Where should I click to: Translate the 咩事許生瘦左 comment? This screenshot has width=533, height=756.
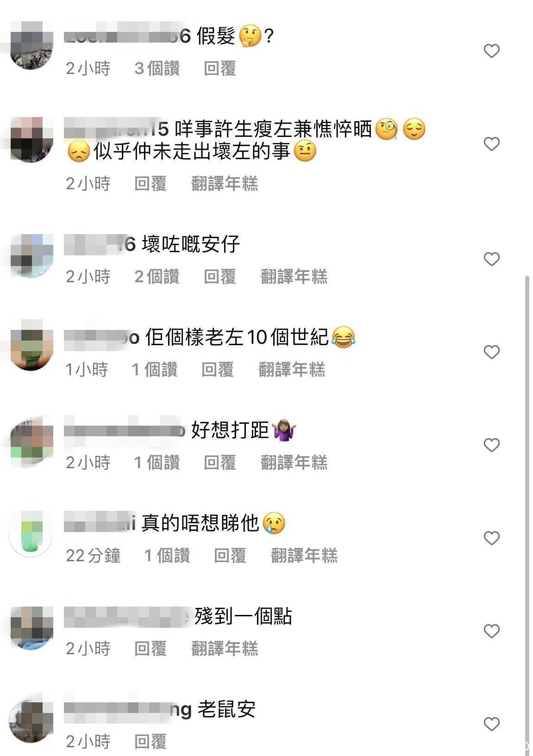click(x=225, y=184)
